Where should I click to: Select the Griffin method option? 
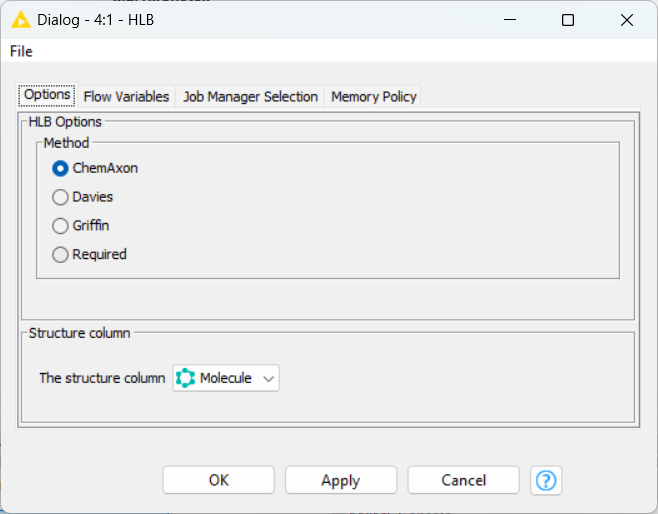(x=60, y=226)
